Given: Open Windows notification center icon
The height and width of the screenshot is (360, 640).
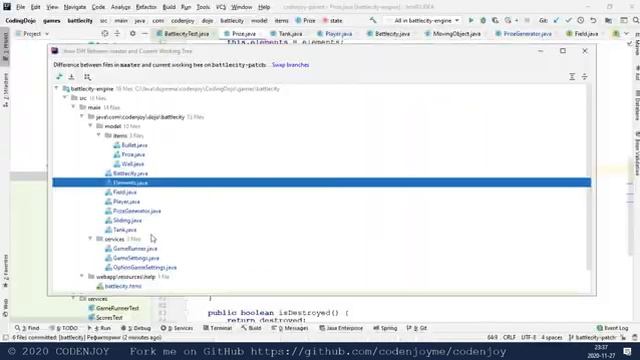Looking at the screenshot, I should coord(627,351).
